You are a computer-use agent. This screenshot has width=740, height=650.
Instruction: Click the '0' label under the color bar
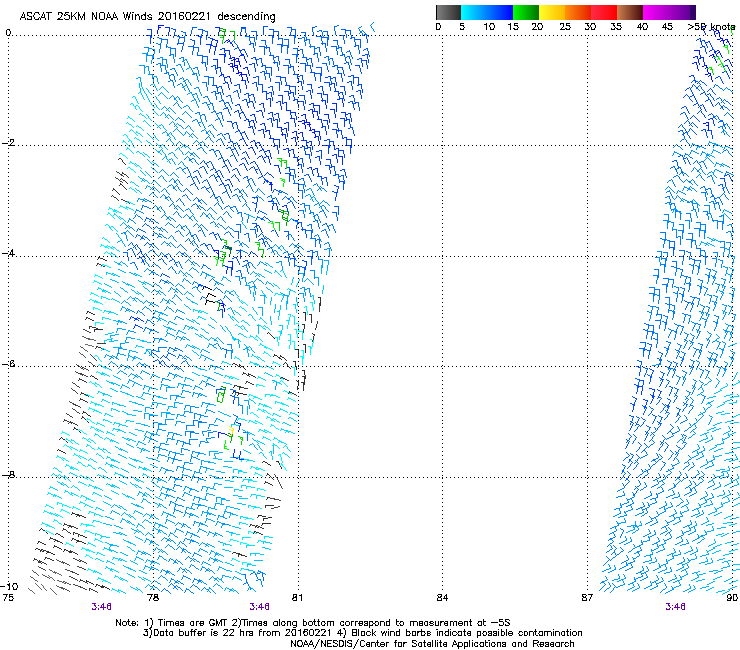[x=438, y=27]
